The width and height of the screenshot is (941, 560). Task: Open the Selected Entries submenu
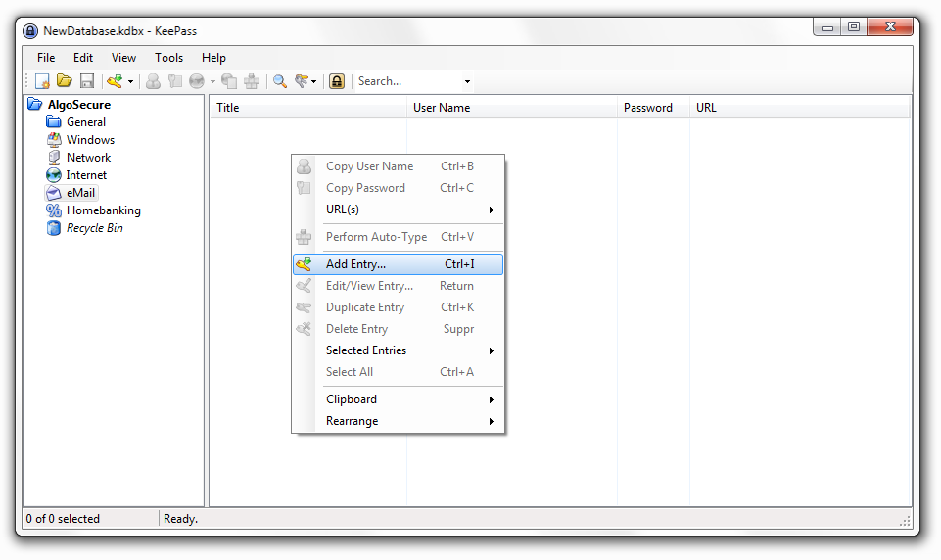pyautogui.click(x=398, y=350)
